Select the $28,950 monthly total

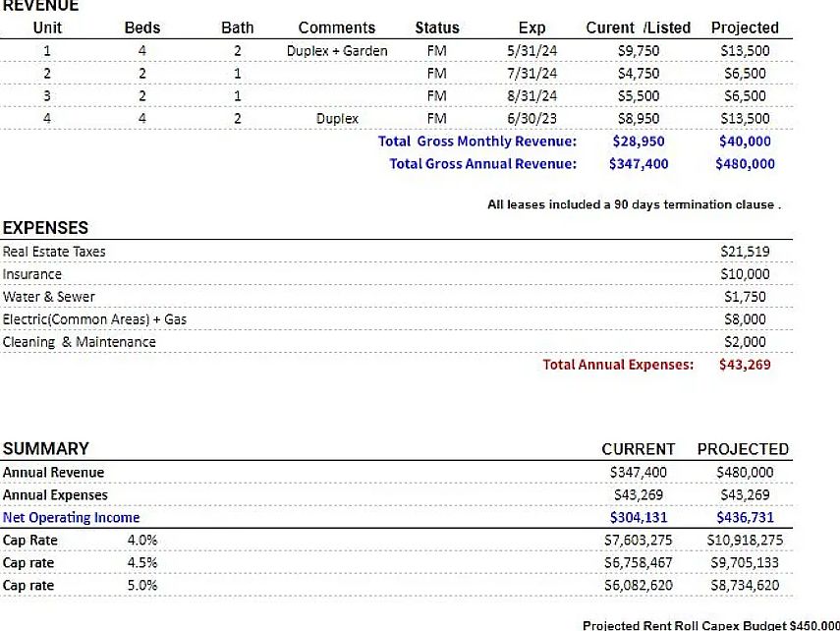(639, 141)
